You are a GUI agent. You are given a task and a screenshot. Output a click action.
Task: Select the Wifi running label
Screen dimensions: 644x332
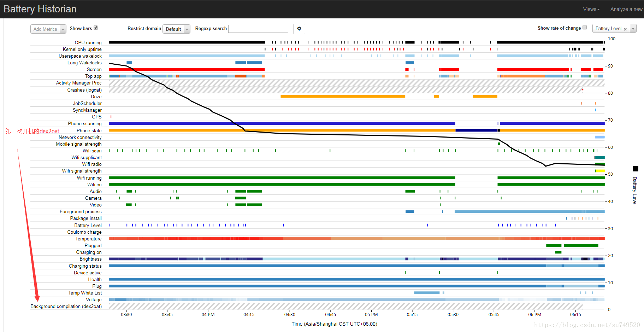point(89,178)
